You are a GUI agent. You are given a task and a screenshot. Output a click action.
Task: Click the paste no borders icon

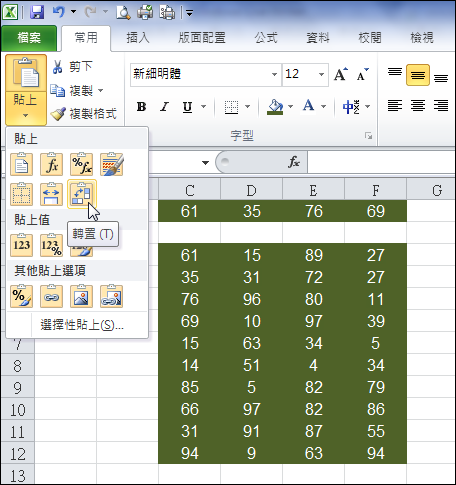[x=22, y=194]
